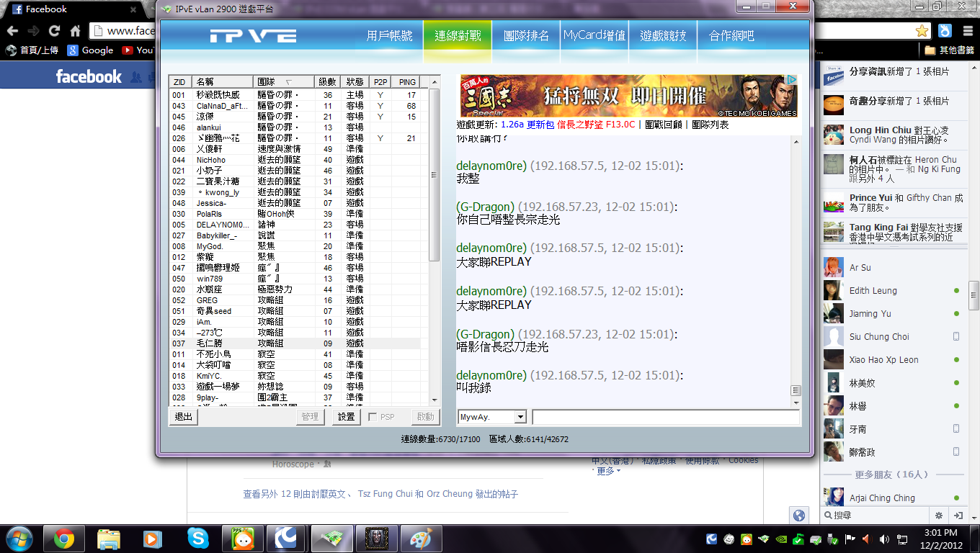Image resolution: width=980 pixels, height=553 pixels.
Task: Hide the Facebook chat sidebar arrow icon
Action: click(958, 516)
